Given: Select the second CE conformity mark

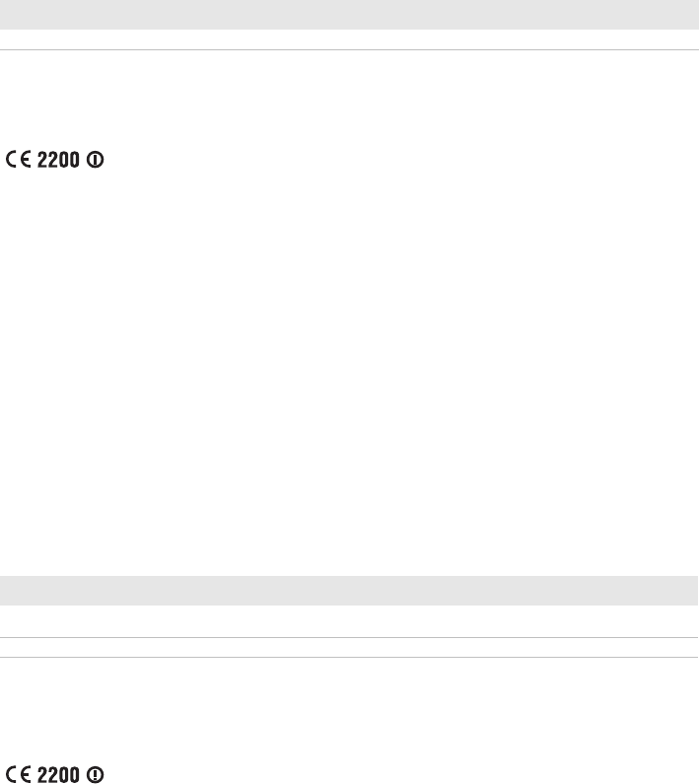Looking at the screenshot, I should 19,774.
